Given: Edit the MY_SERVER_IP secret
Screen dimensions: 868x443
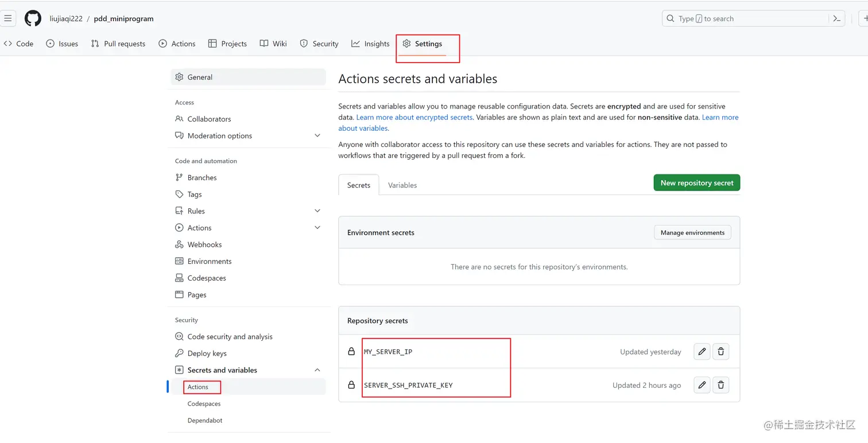Looking at the screenshot, I should point(702,352).
